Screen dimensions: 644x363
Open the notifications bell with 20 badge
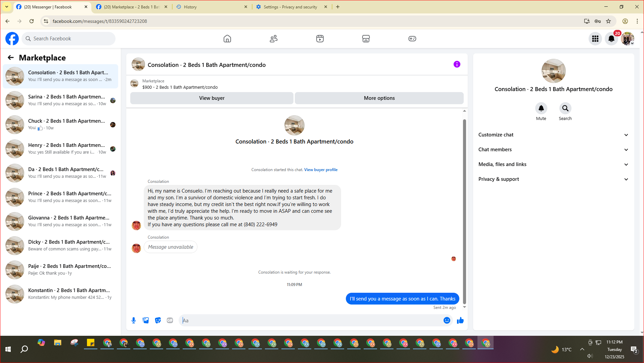611,39
